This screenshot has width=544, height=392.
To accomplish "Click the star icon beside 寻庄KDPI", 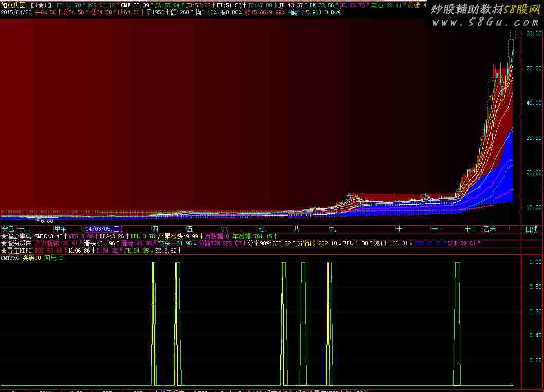I will (4, 251).
